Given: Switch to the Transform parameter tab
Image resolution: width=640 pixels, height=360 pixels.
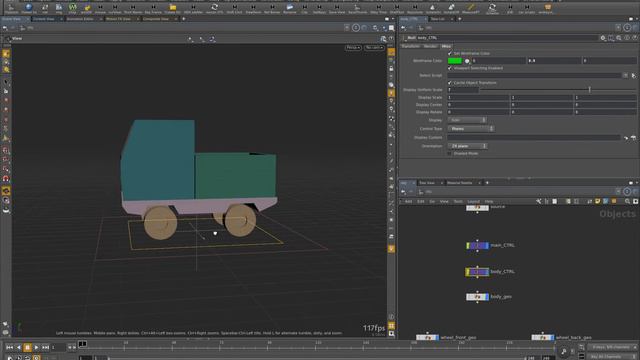Looking at the screenshot, I should coord(410,46).
